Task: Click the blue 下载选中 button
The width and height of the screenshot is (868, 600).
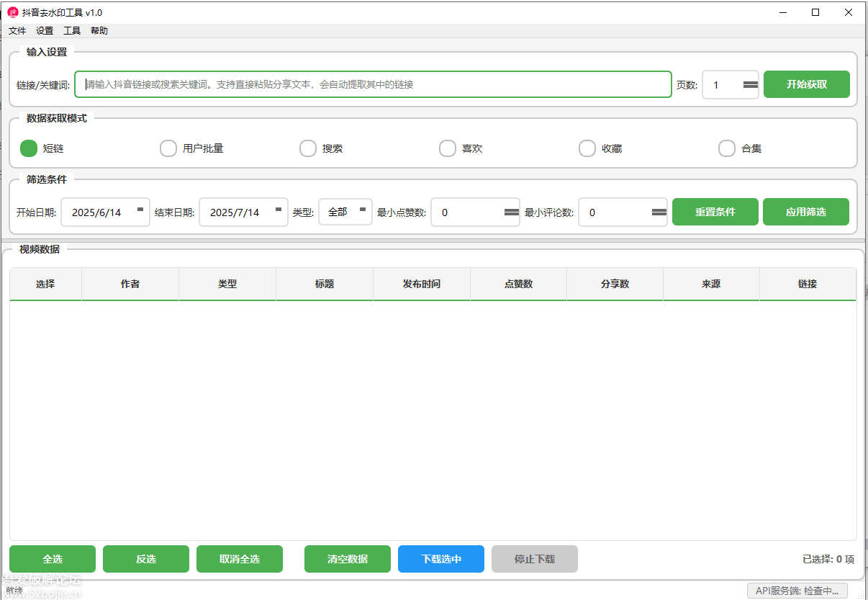Action: [441, 559]
